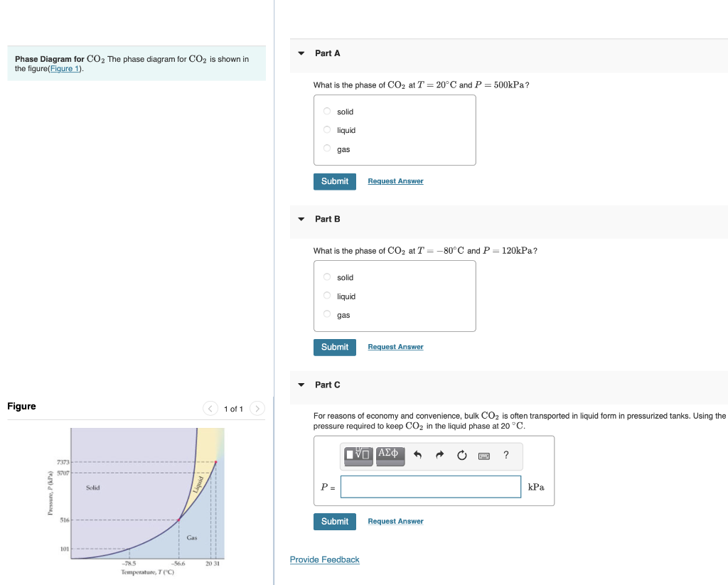This screenshot has width=728, height=585.
Task: Open the Provide Feedback link
Action: (324, 559)
